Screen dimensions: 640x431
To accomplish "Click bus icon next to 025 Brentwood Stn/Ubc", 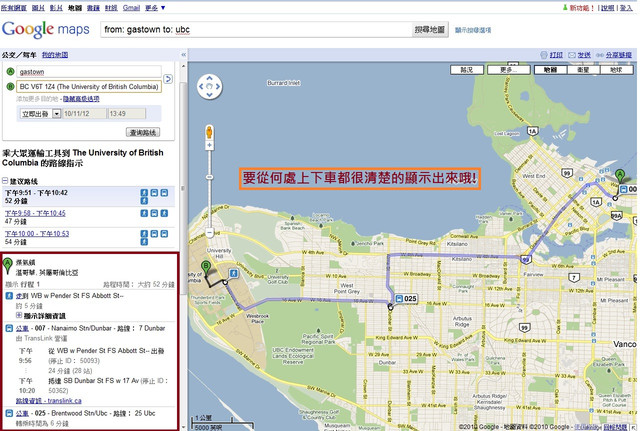I will click(x=9, y=413).
